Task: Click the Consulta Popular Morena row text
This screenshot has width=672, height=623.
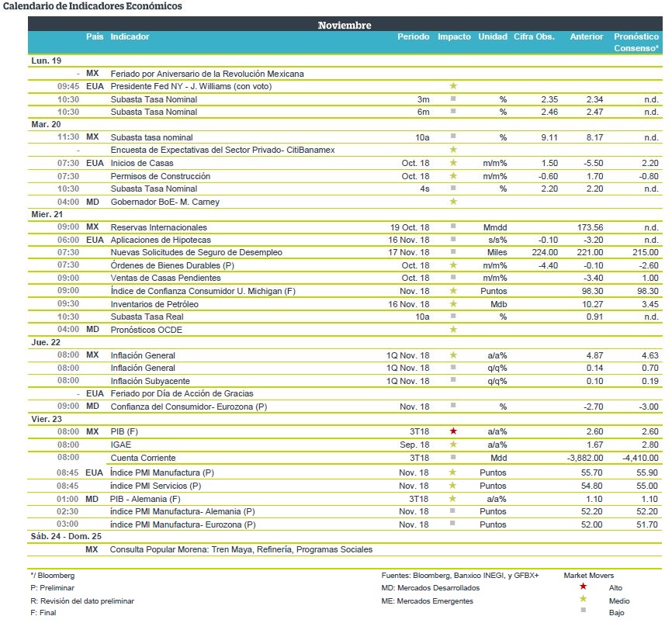Action: pyautogui.click(x=241, y=549)
